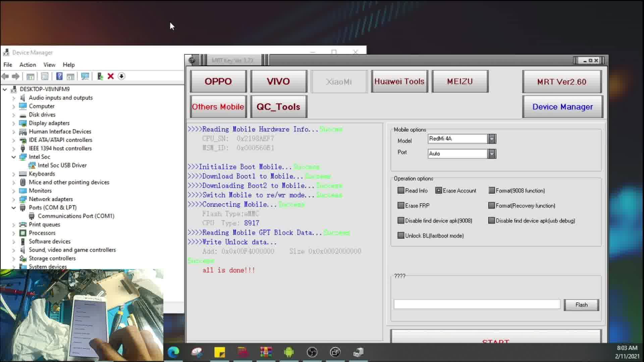Switch to the VIVO tab
This screenshot has width=644, height=362.
(x=279, y=81)
